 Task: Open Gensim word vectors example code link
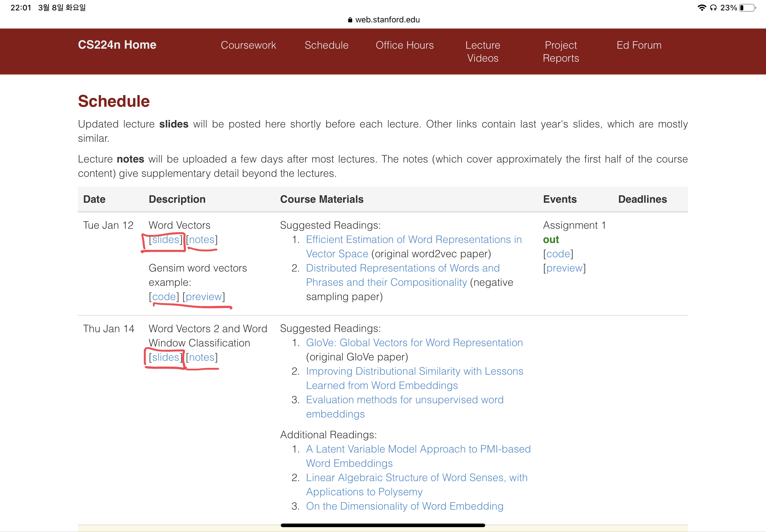pyautogui.click(x=164, y=297)
